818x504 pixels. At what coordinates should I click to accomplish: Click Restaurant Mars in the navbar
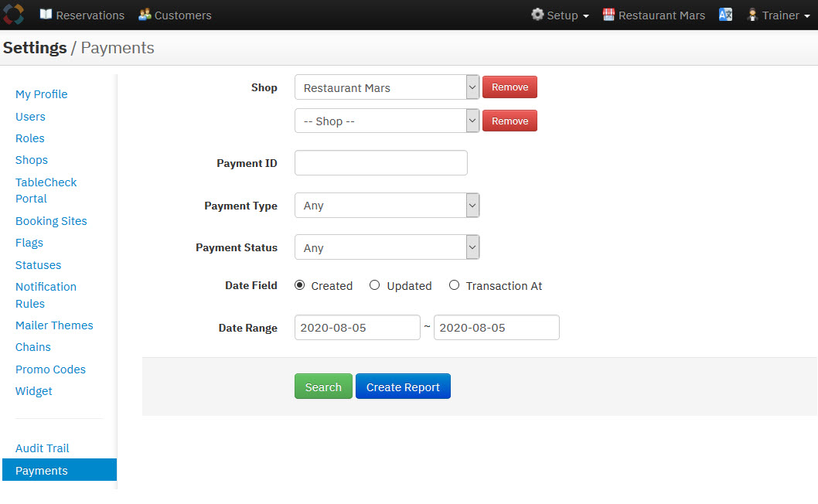[662, 15]
